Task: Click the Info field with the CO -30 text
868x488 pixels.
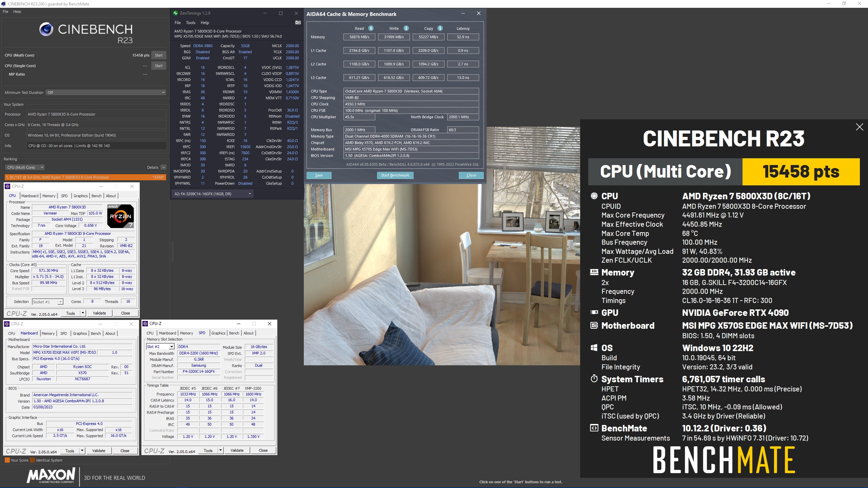Action: 96,146
